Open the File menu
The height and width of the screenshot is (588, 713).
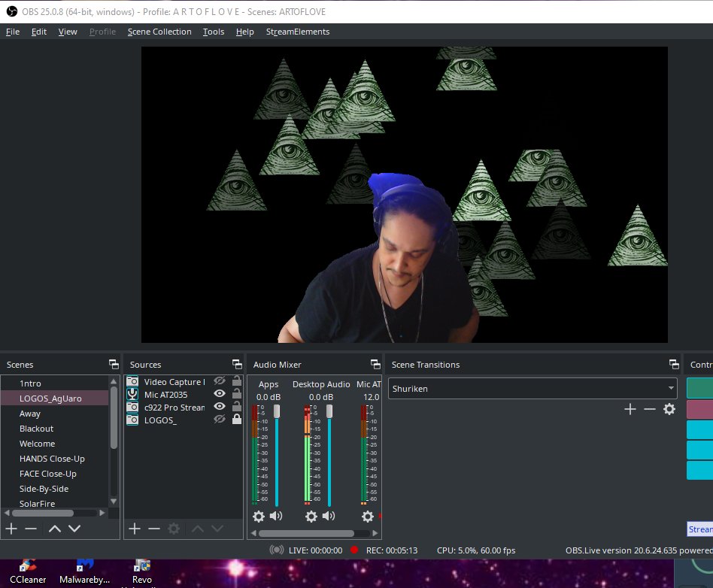pos(12,32)
